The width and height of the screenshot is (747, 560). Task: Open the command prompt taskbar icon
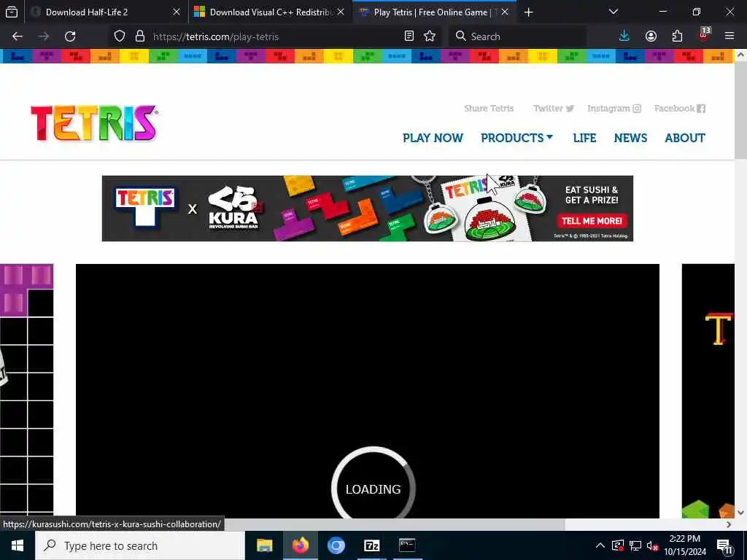[407, 545]
